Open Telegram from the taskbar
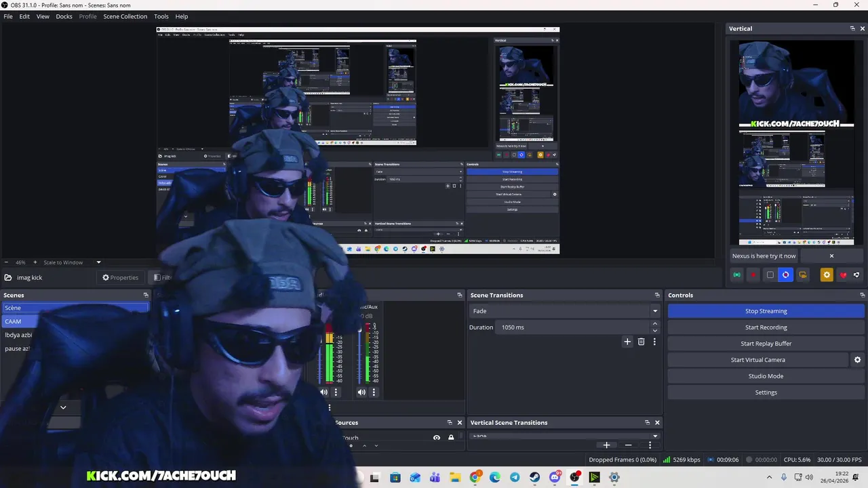 [515, 477]
